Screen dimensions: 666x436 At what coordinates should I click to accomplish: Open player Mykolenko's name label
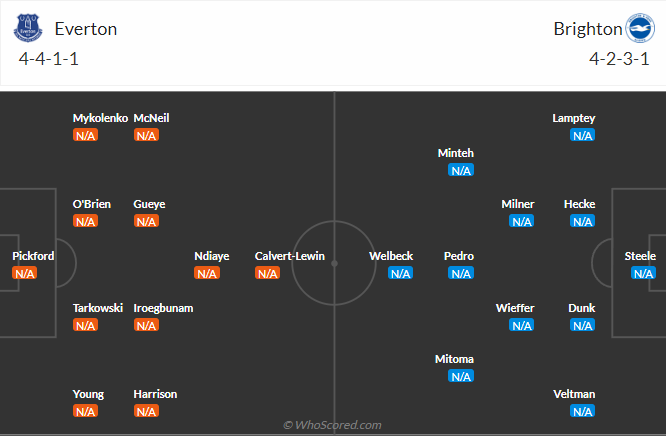pos(100,118)
